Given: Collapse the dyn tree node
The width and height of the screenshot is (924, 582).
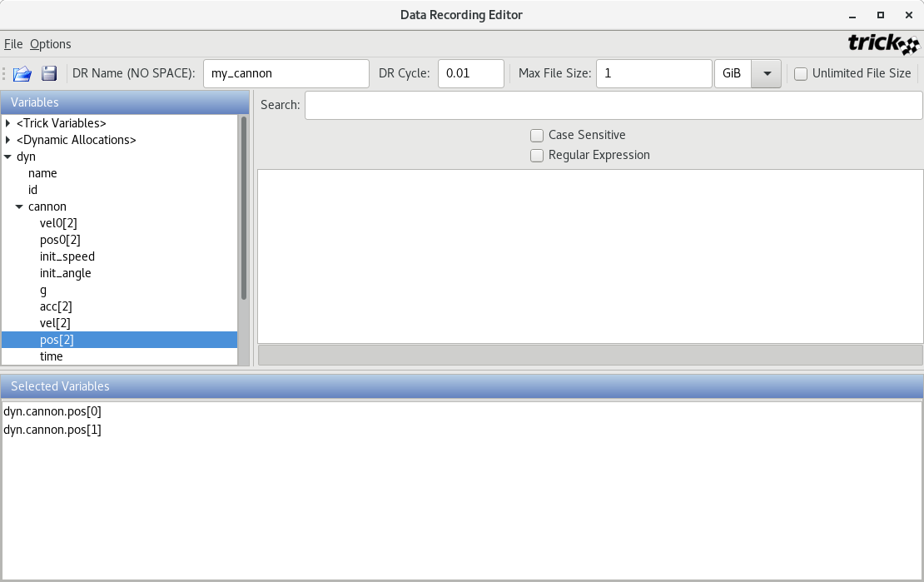Looking at the screenshot, I should (7, 157).
